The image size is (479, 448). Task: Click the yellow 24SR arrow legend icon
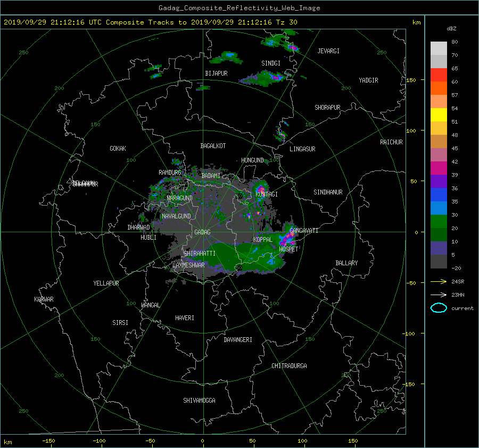coord(439,281)
